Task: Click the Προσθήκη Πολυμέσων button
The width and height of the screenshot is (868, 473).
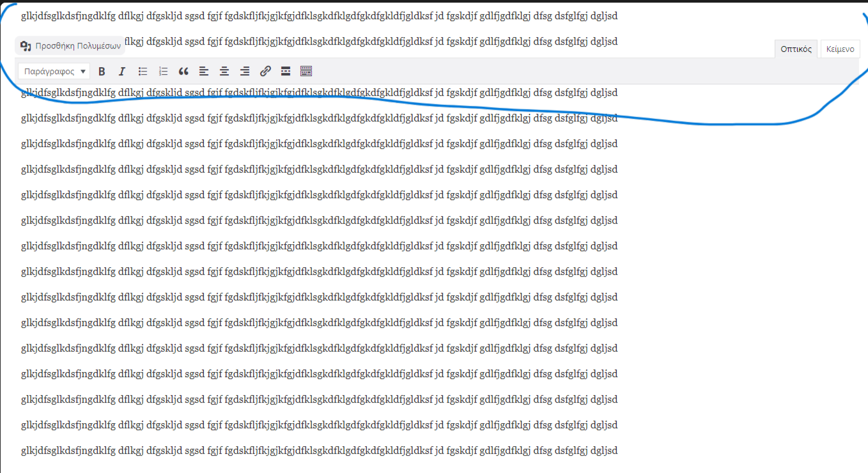Action: 70,46
